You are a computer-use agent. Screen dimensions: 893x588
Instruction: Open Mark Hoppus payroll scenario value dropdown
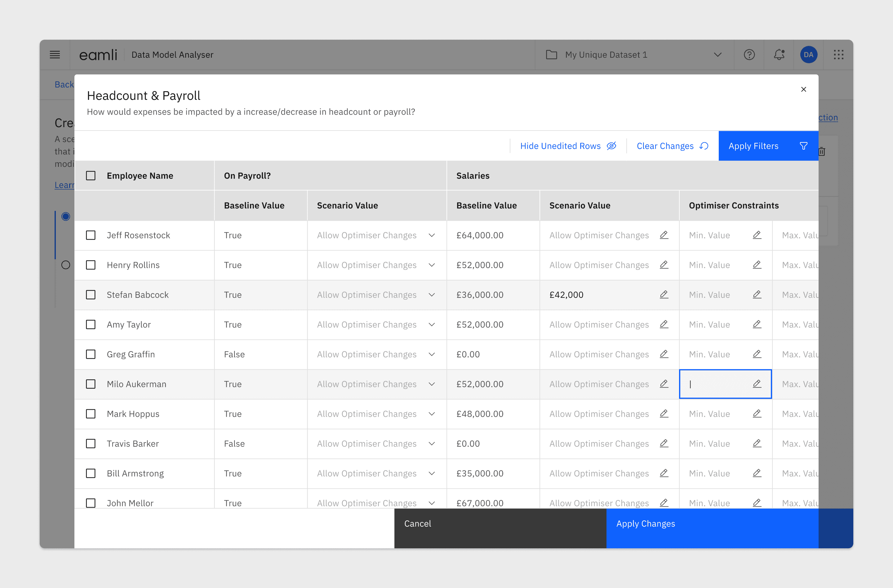(432, 414)
